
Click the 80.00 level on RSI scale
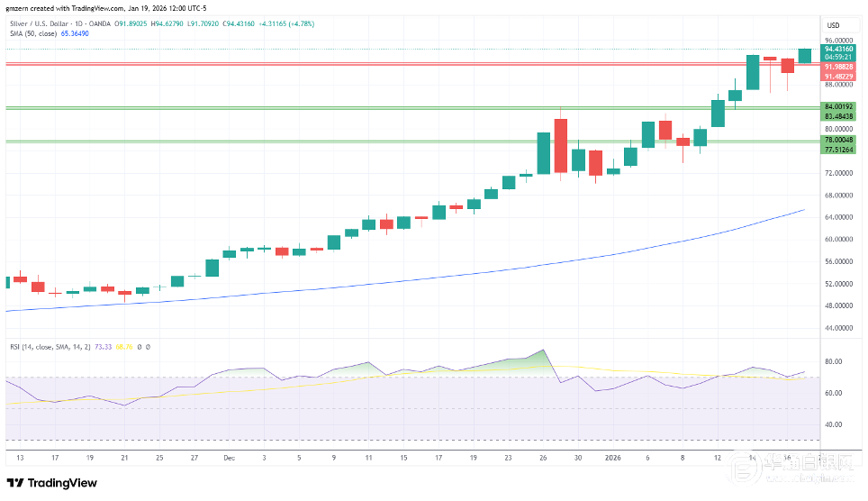coord(833,361)
